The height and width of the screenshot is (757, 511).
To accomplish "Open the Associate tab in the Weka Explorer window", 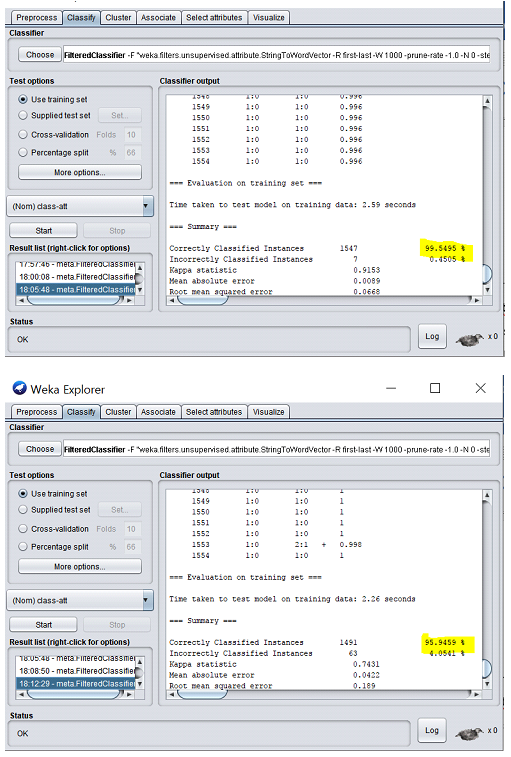I will [158, 412].
